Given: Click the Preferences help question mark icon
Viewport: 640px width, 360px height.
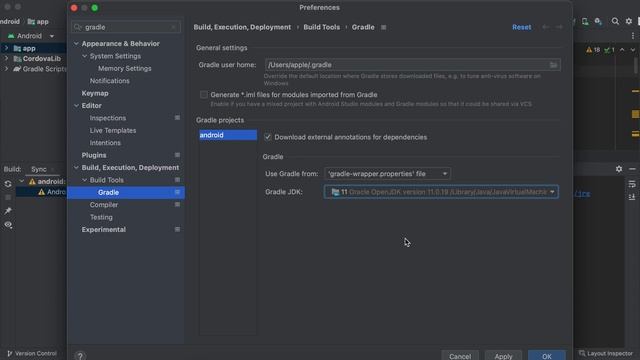Looking at the screenshot, I should [x=80, y=356].
